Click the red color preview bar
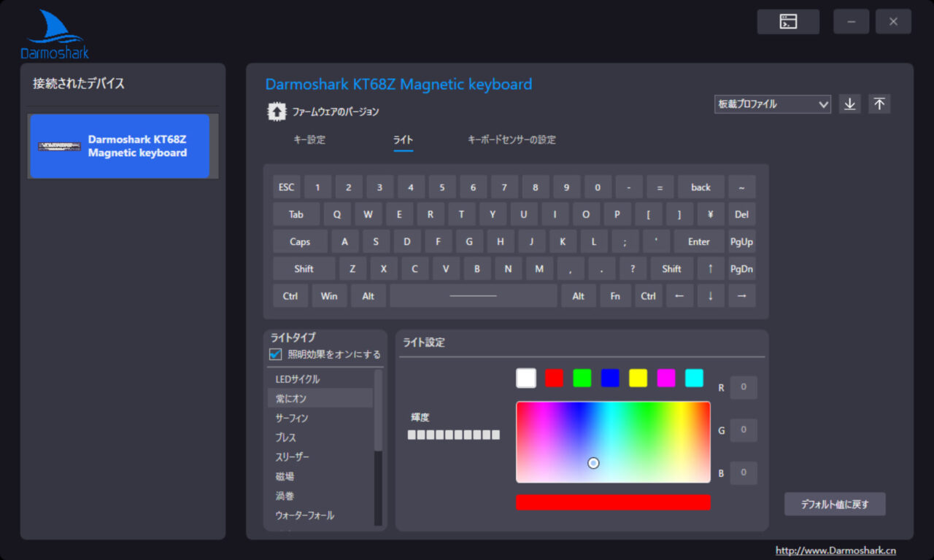This screenshot has width=934, height=560. click(x=613, y=502)
